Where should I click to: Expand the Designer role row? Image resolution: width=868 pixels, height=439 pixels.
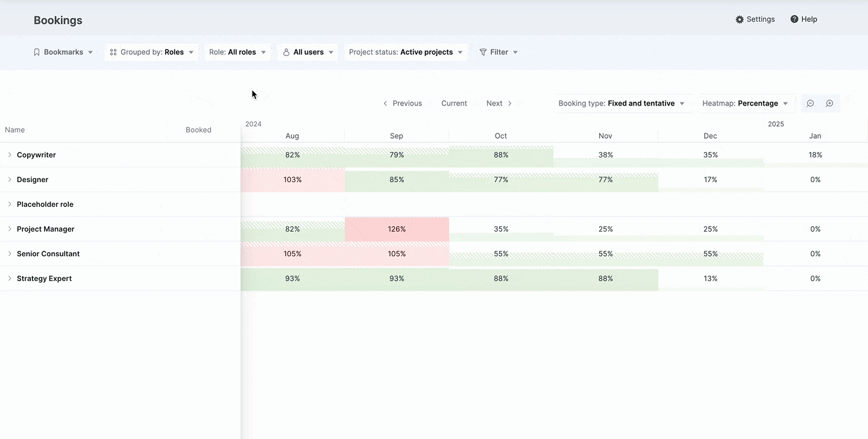click(x=10, y=180)
